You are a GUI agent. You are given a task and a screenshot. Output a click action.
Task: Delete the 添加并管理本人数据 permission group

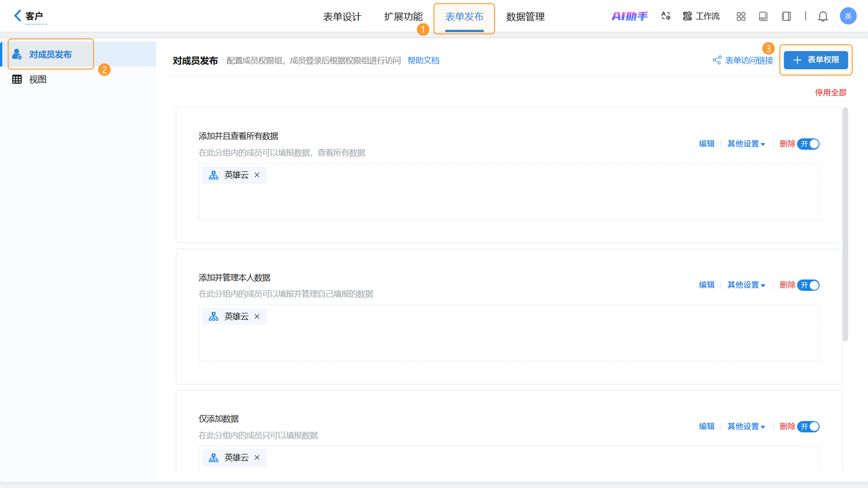click(788, 285)
